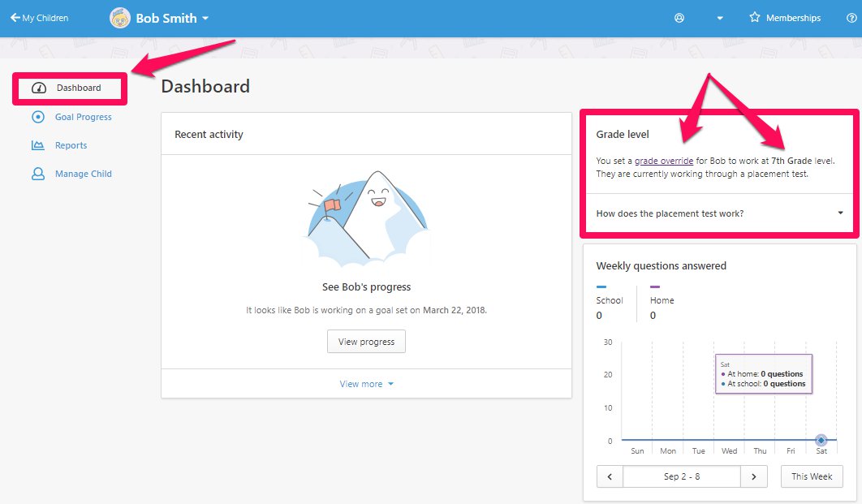This screenshot has width=862, height=504.
Task: Click the Dashboard gauge icon
Action: click(38, 88)
